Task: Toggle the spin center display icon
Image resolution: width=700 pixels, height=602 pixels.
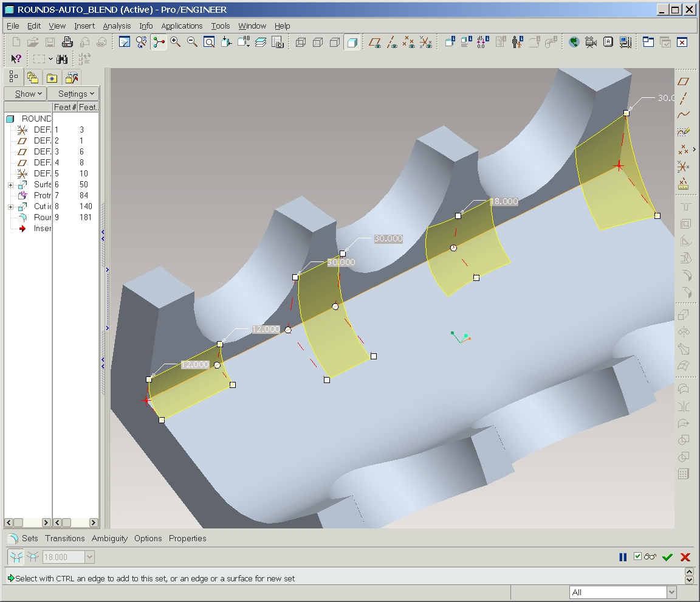Action: (x=159, y=42)
